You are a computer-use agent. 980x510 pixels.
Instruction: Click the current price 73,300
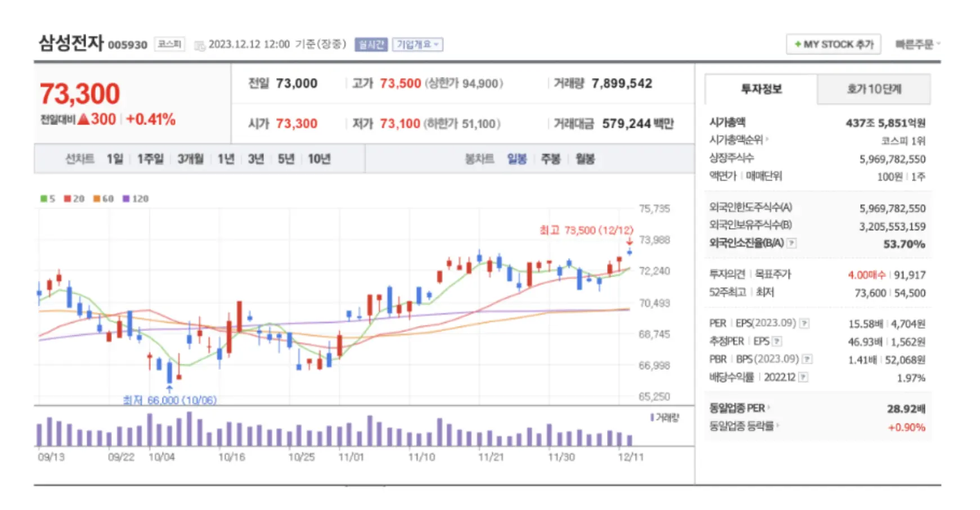click(x=80, y=94)
